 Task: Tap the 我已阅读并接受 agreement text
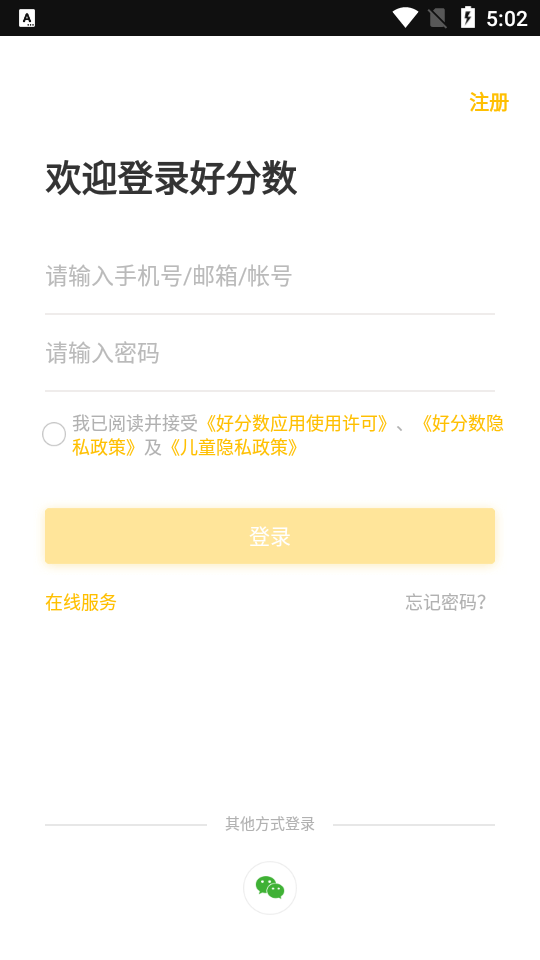(135, 423)
